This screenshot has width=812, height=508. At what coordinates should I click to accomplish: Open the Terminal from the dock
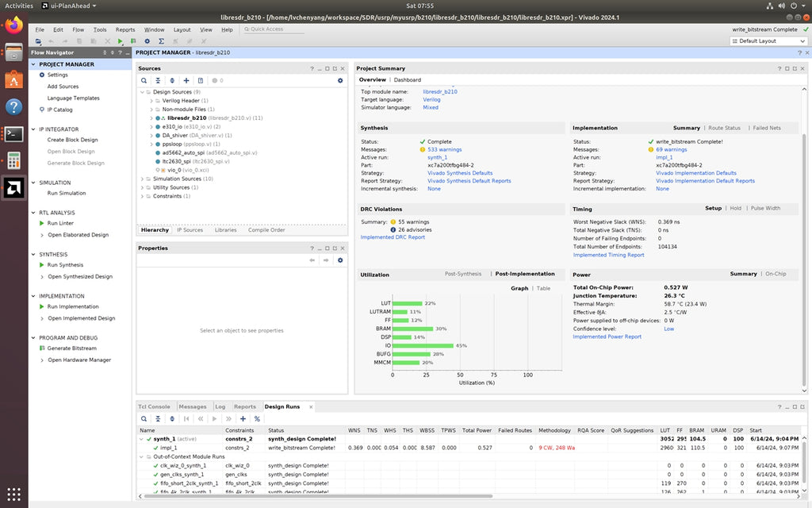pyautogui.click(x=14, y=133)
